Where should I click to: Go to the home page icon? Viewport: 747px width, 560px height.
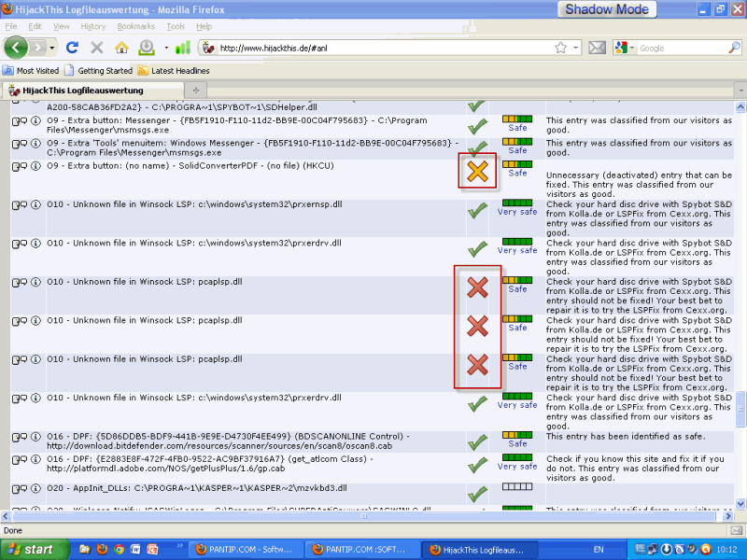[x=122, y=48]
